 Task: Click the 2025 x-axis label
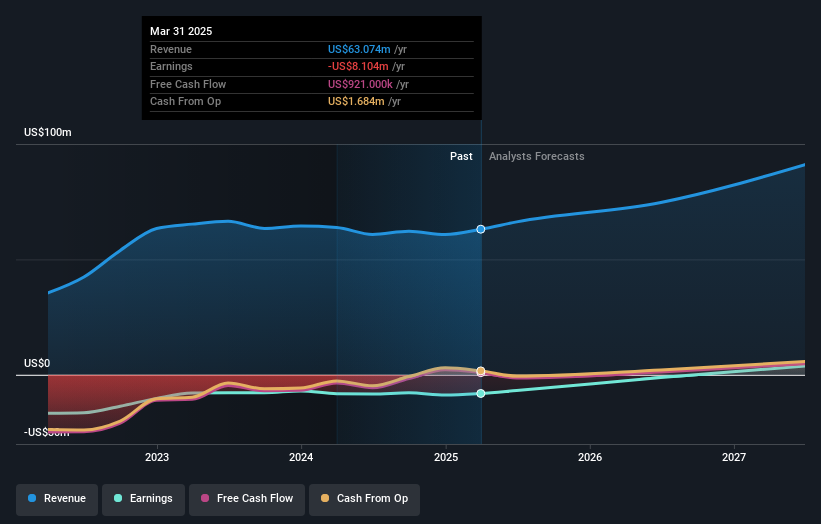pos(446,457)
